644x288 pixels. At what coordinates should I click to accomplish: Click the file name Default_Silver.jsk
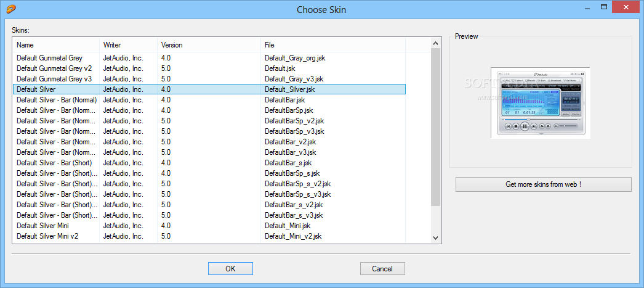[290, 89]
